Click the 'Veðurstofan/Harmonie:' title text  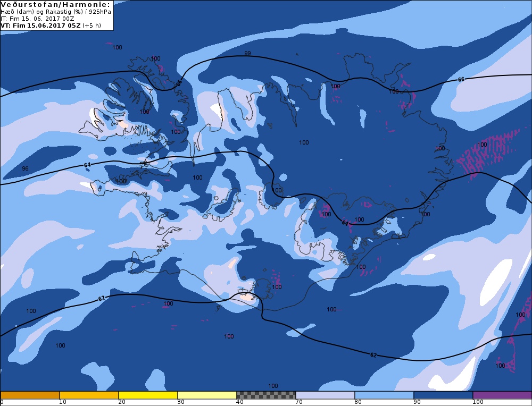coord(56,5)
